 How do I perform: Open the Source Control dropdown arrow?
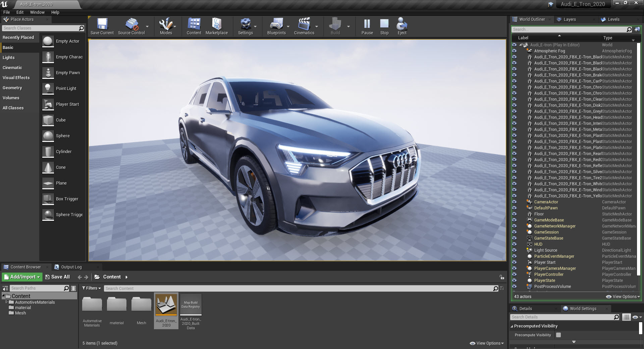(x=147, y=26)
